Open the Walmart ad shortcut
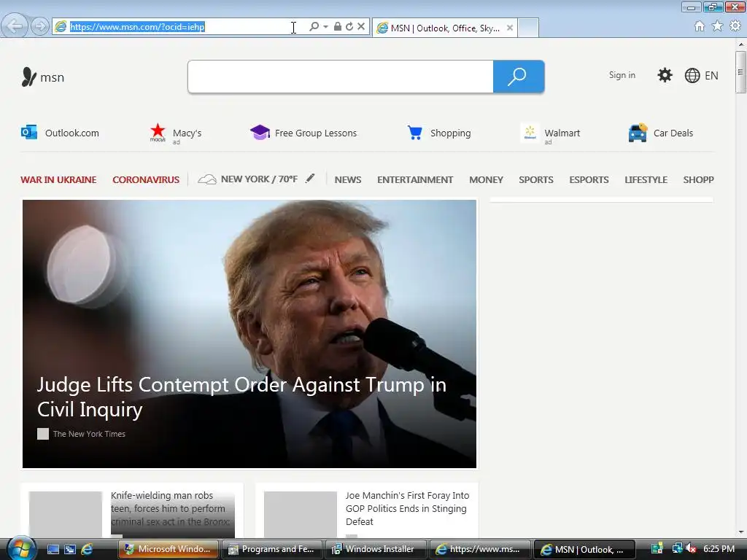This screenshot has width=747, height=560. pos(551,134)
